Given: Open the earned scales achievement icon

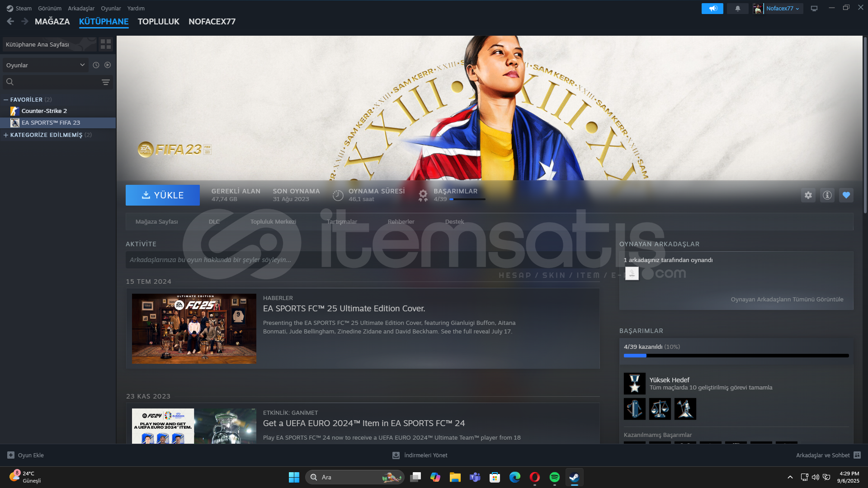Looking at the screenshot, I should click(660, 409).
